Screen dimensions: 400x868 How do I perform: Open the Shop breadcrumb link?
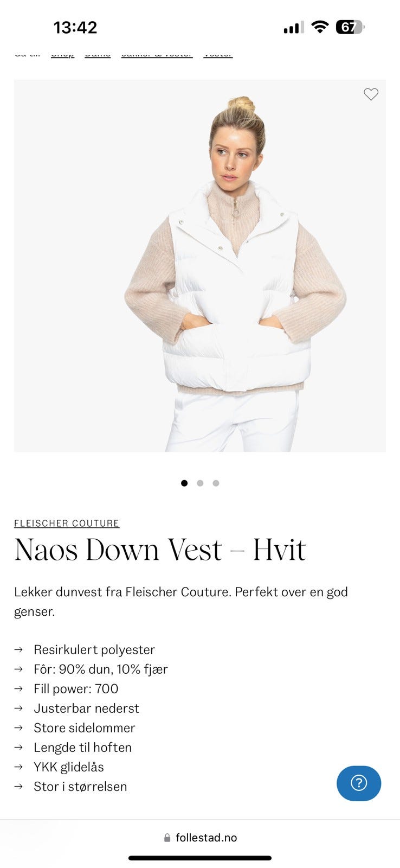62,54
